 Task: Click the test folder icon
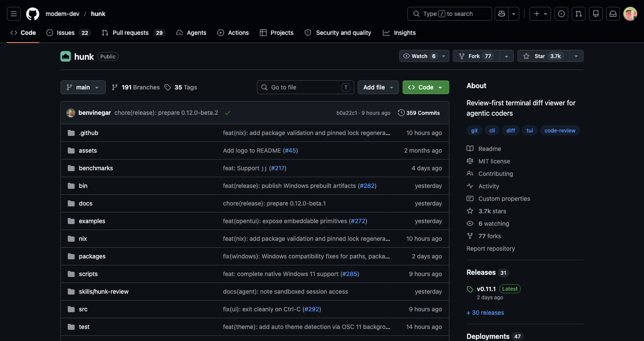(71, 327)
